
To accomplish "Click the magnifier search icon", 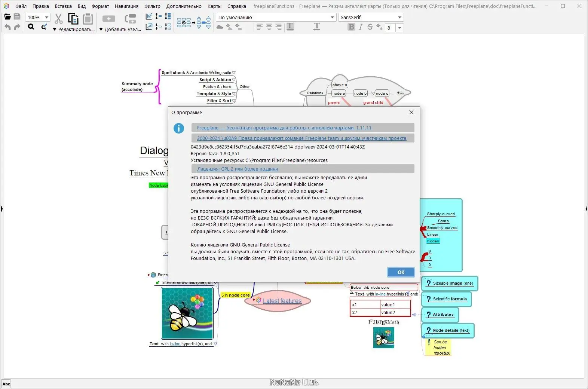I will tap(31, 27).
